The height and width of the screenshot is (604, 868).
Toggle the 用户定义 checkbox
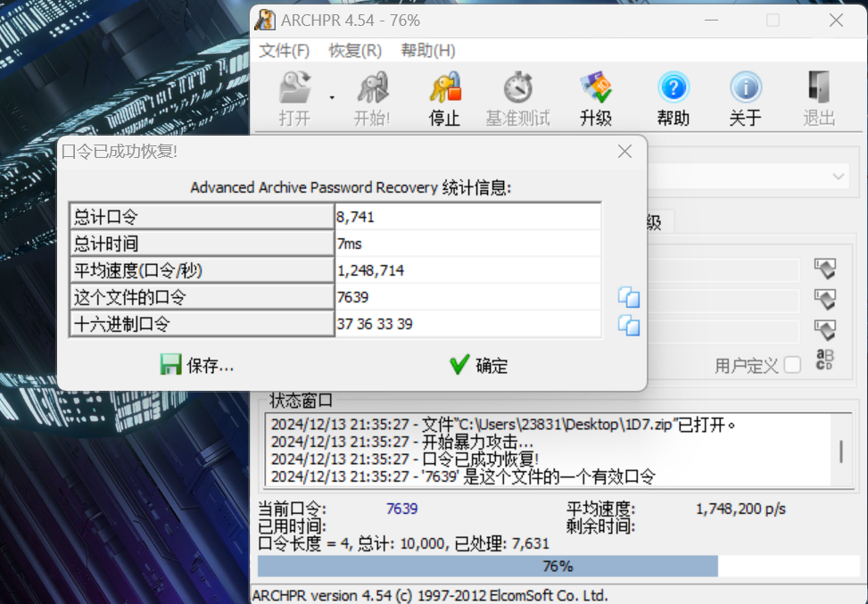[792, 366]
